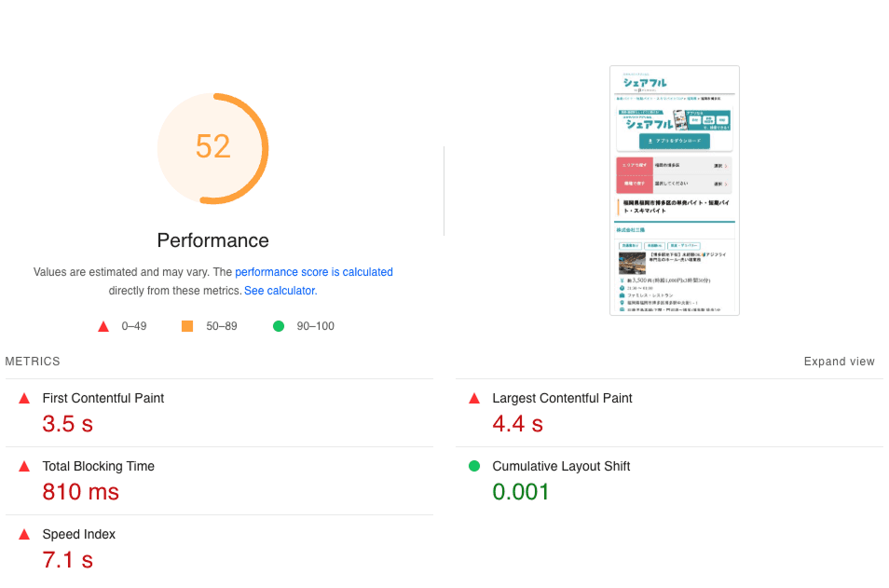Select the Speed Index 7.1 s value
889x588 pixels.
tap(67, 560)
